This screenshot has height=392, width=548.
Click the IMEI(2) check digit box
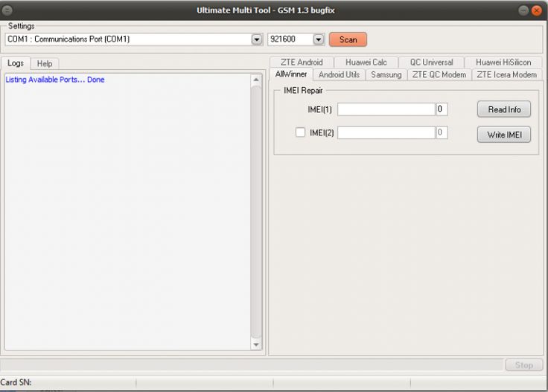coord(442,132)
